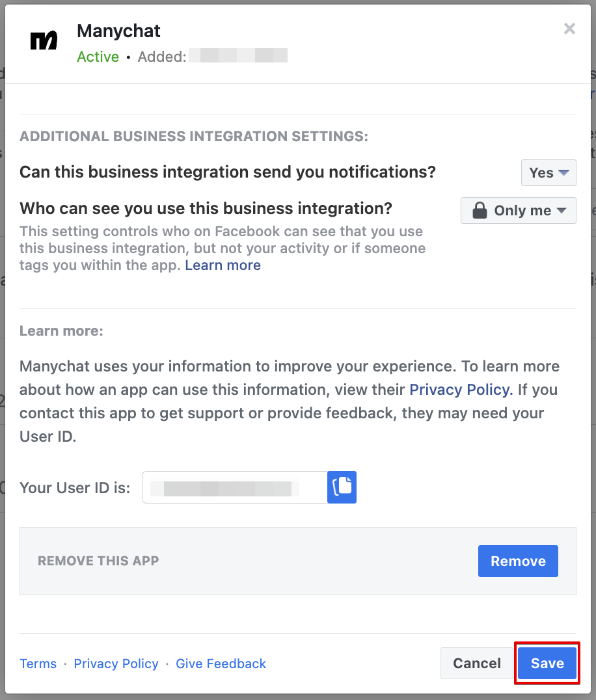The height and width of the screenshot is (700, 596).
Task: Save the business integration settings
Action: [x=547, y=663]
